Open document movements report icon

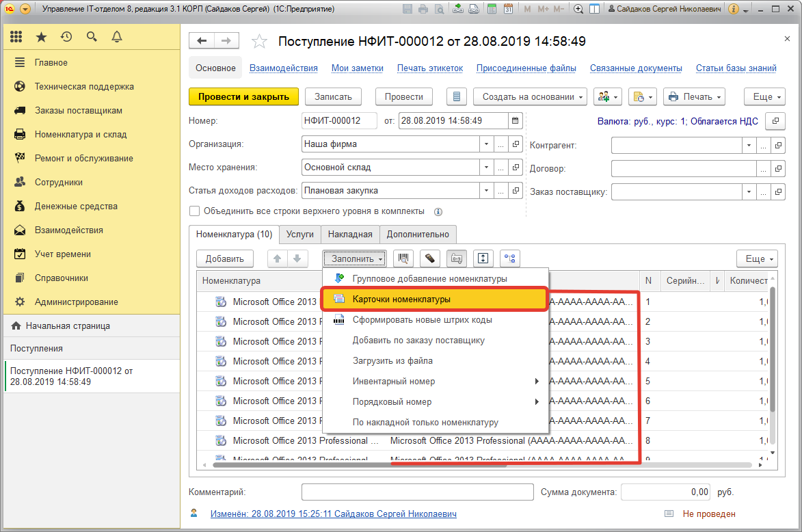(x=457, y=96)
